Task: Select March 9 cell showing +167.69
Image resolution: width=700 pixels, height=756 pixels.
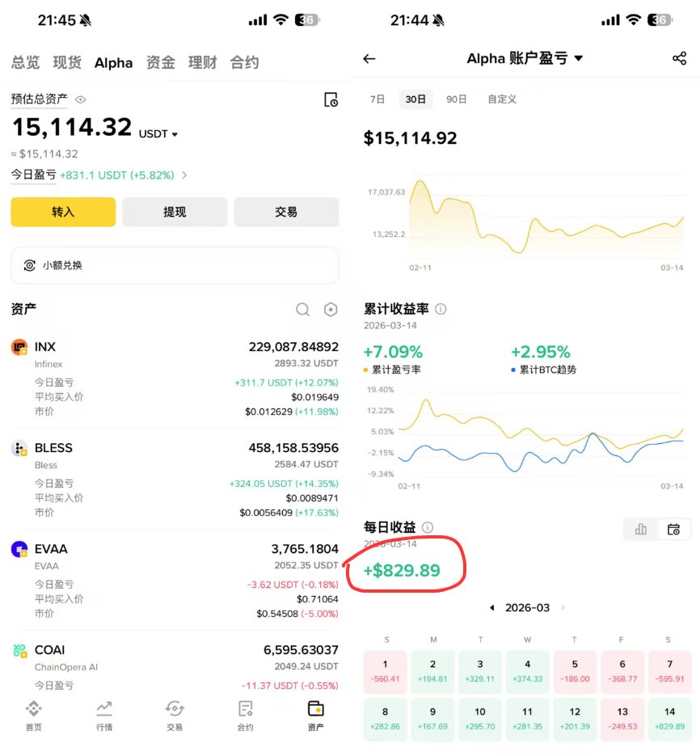Action: coord(432,720)
